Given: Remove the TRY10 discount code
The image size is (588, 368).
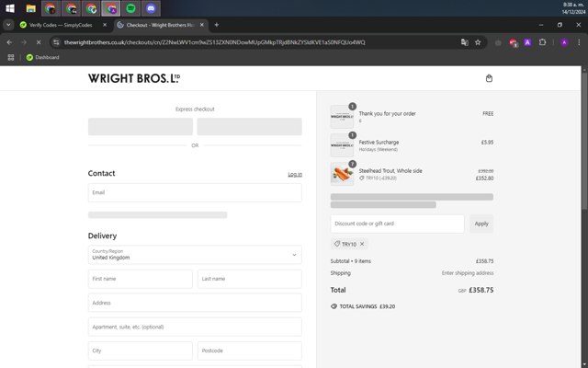Looking at the screenshot, I should click(x=362, y=244).
